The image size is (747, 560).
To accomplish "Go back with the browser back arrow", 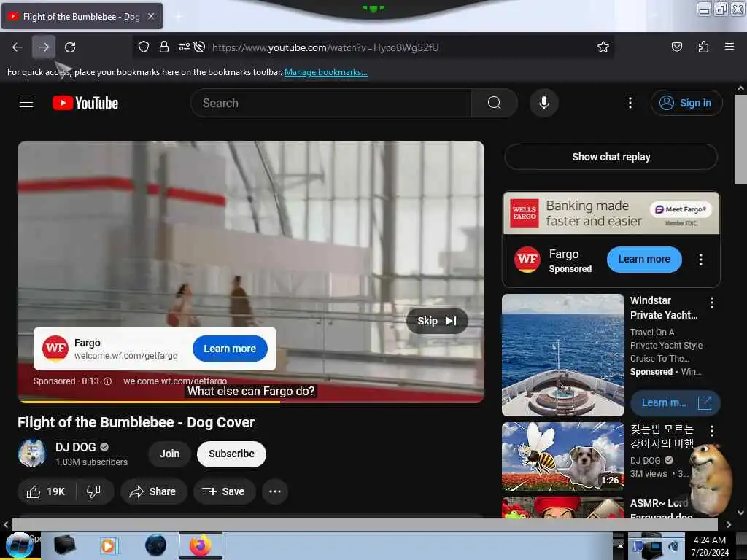I will point(18,47).
